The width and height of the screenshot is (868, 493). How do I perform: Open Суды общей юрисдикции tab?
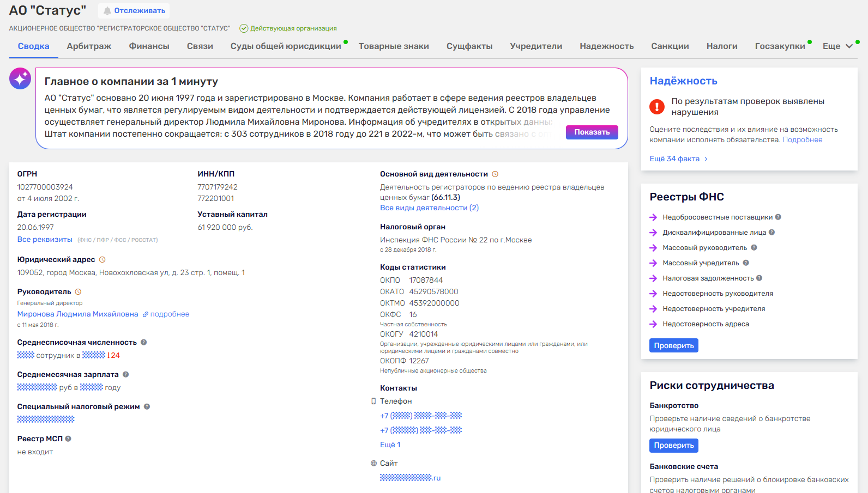(286, 46)
